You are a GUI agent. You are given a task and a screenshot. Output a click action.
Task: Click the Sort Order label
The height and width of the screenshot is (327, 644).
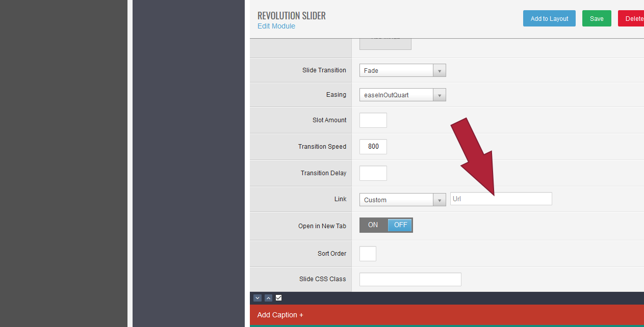click(332, 254)
